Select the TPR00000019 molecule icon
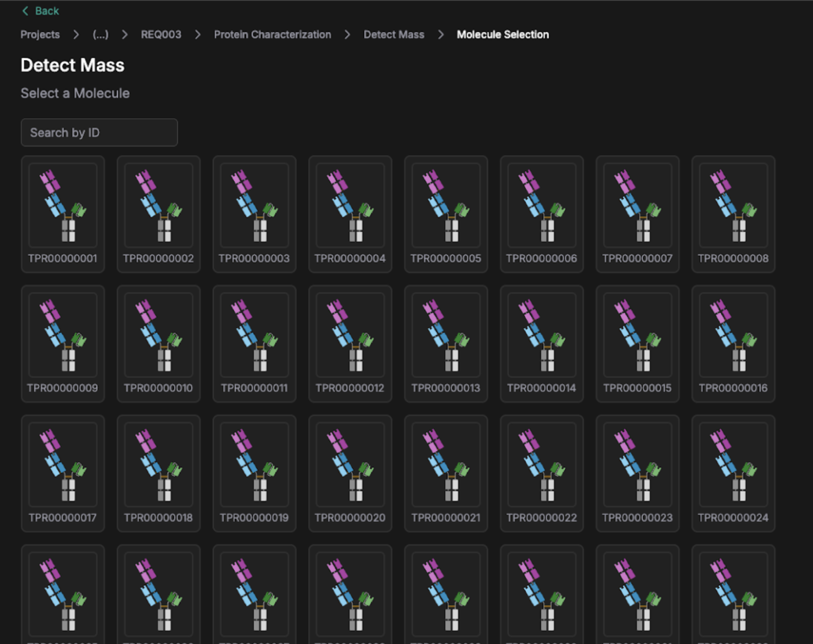 click(255, 465)
